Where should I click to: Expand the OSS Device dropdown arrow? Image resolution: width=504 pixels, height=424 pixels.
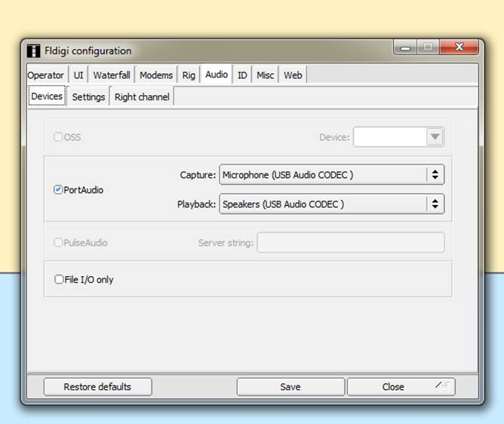pos(434,137)
